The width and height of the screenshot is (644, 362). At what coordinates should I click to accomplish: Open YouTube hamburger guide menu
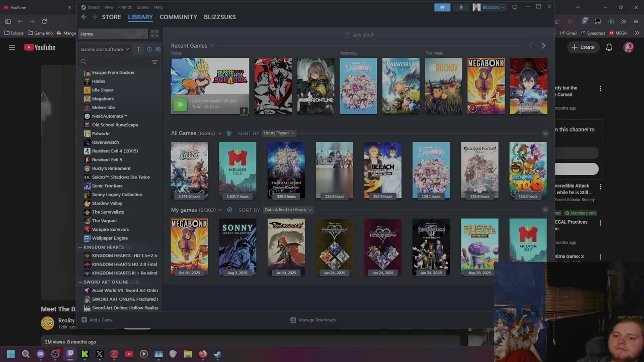(x=12, y=47)
